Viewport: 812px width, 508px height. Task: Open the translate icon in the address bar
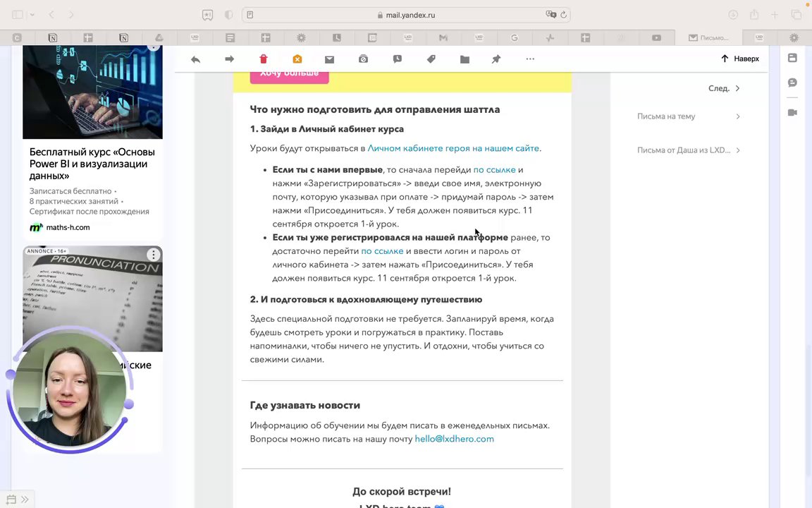point(551,15)
